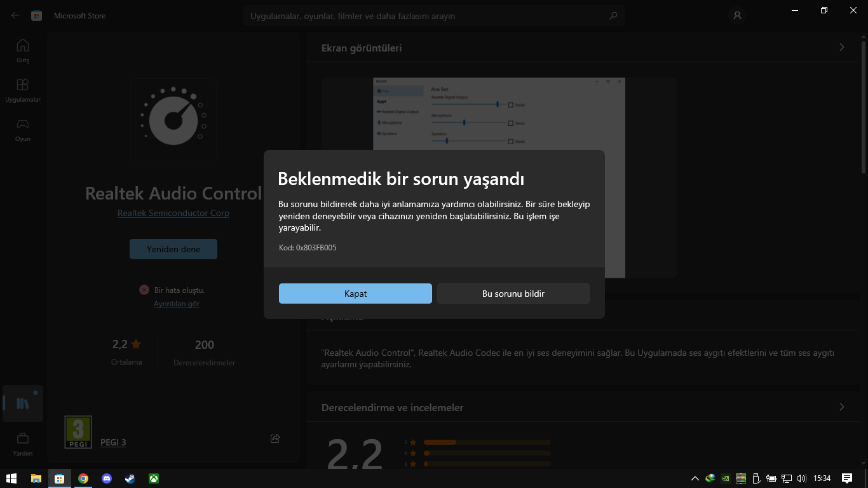Open Steam from taskbar
The height and width of the screenshot is (488, 868).
point(130,478)
